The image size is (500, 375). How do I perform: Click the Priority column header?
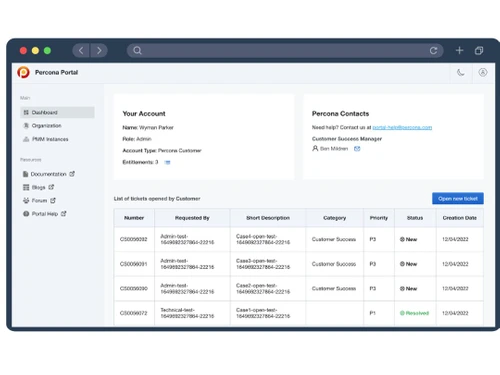click(379, 218)
